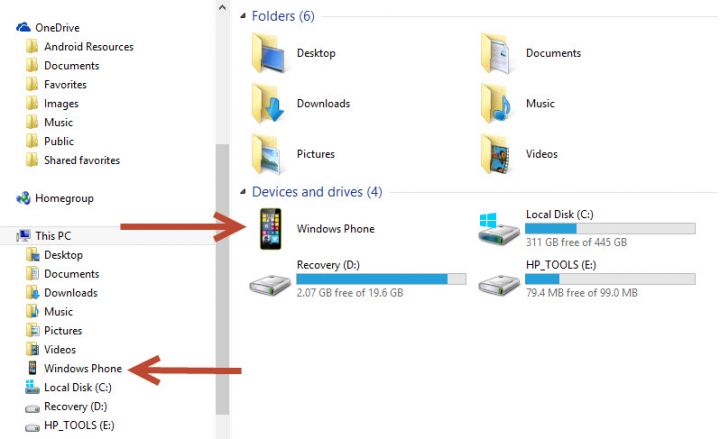The height and width of the screenshot is (439, 720).
Task: Click the Recovery (D:) icon in navigation tree
Action: click(32, 408)
